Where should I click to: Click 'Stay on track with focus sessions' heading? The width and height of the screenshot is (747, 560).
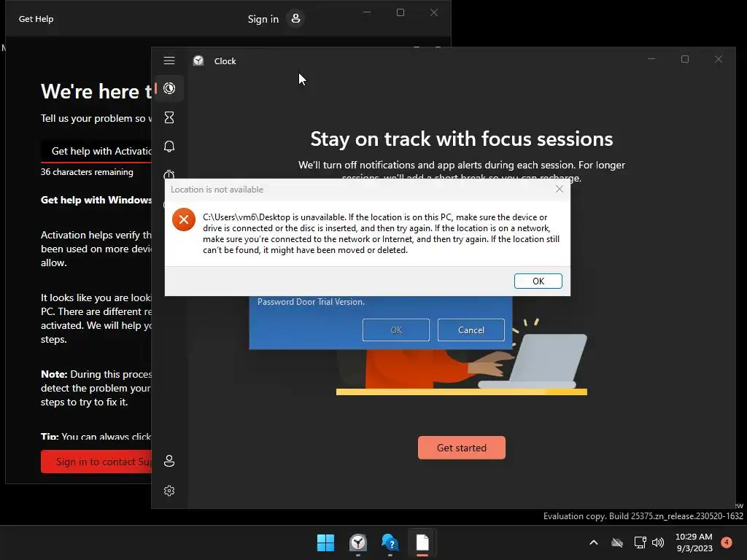(x=461, y=139)
